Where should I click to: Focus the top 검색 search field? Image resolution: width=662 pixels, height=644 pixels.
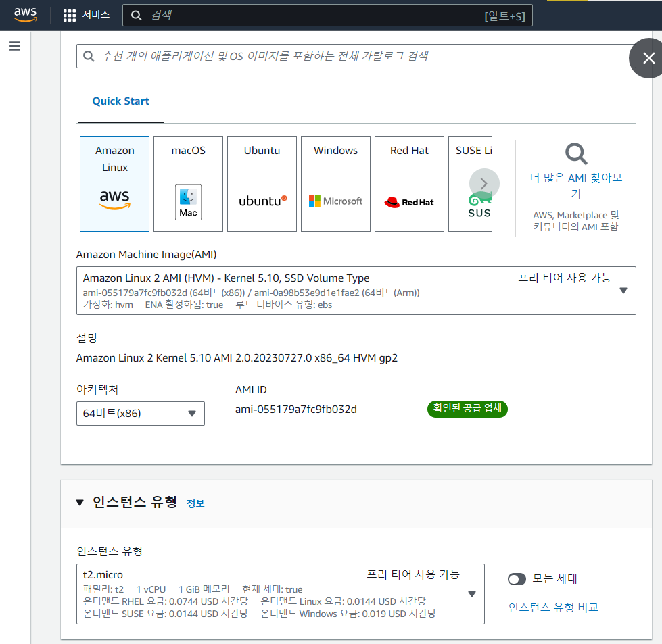tap(327, 16)
